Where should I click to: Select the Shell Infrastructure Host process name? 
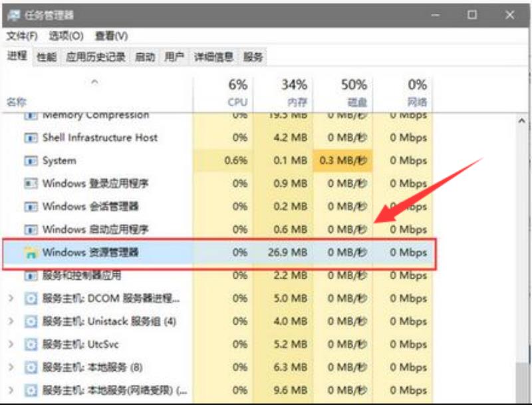pyautogui.click(x=100, y=138)
